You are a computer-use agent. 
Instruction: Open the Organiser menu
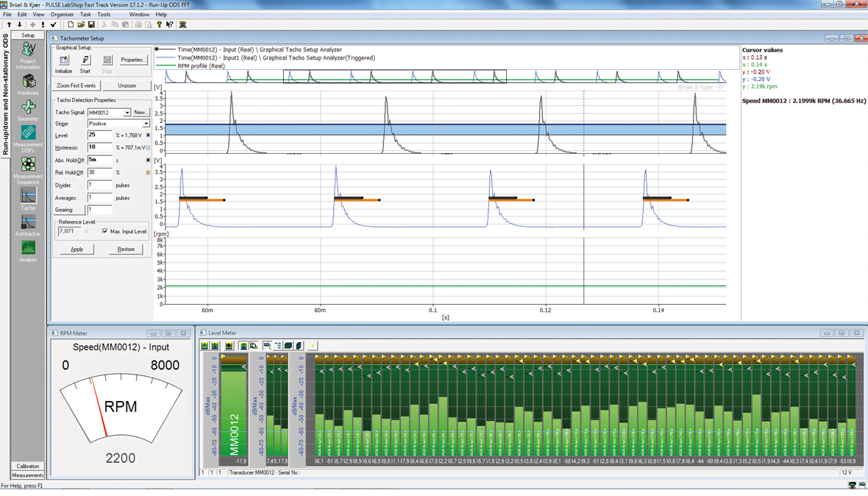[x=62, y=14]
